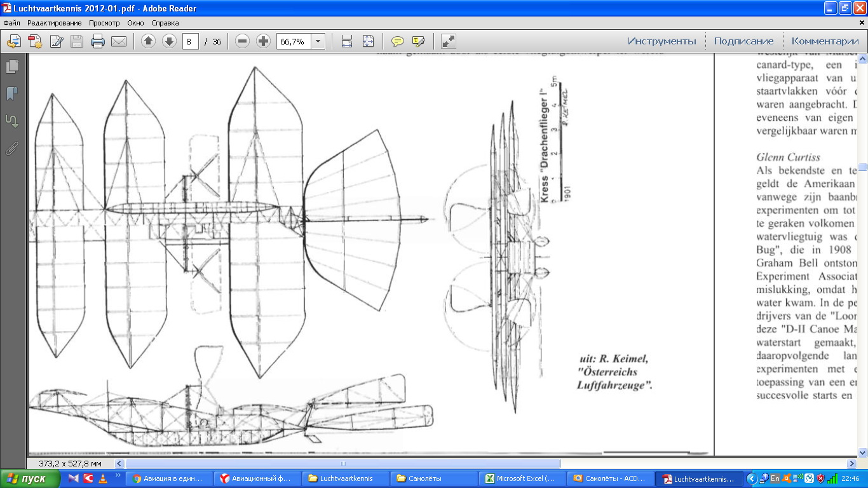This screenshot has height=488, width=868.
Task: Expand the zoom level dropdown
Action: [x=318, y=42]
